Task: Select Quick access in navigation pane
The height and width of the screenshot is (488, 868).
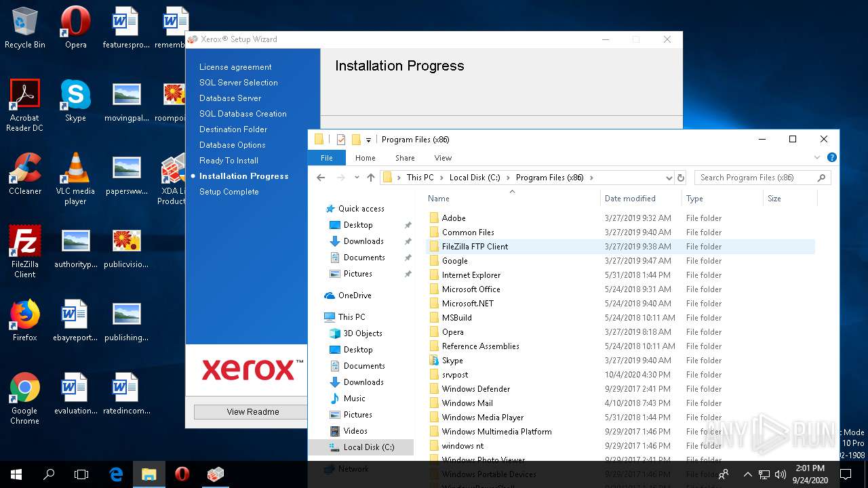Action: pos(361,209)
